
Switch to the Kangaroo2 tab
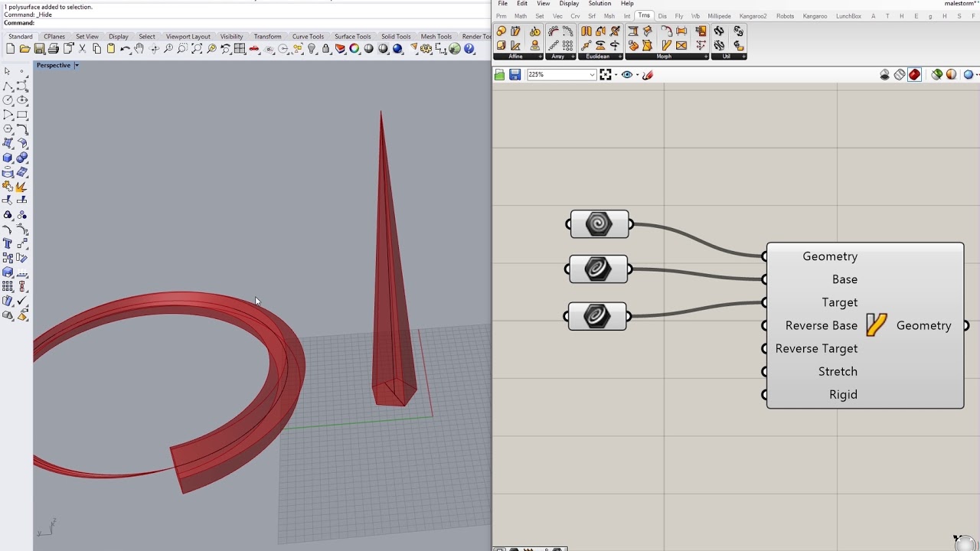click(x=753, y=16)
